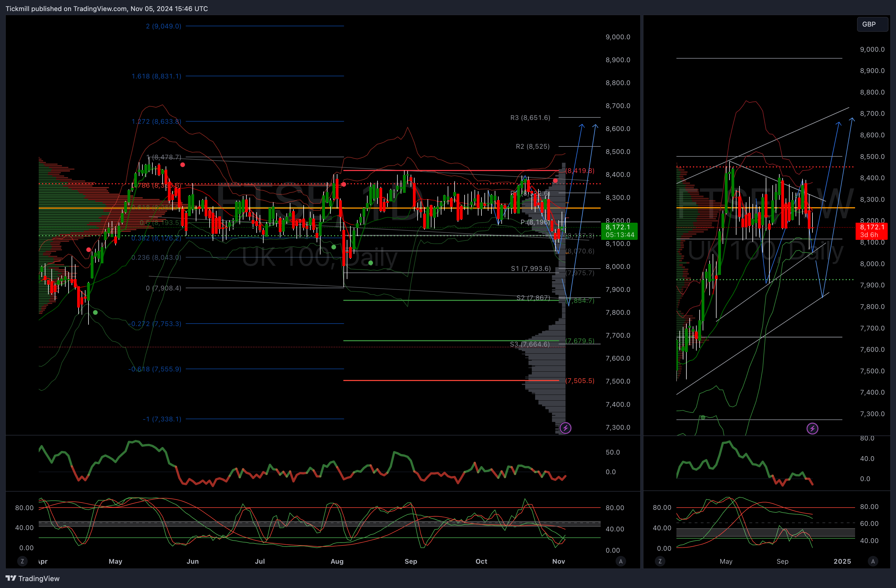This screenshot has width=896, height=588.
Task: Click Sep label on right chart axis
Action: [x=782, y=561]
